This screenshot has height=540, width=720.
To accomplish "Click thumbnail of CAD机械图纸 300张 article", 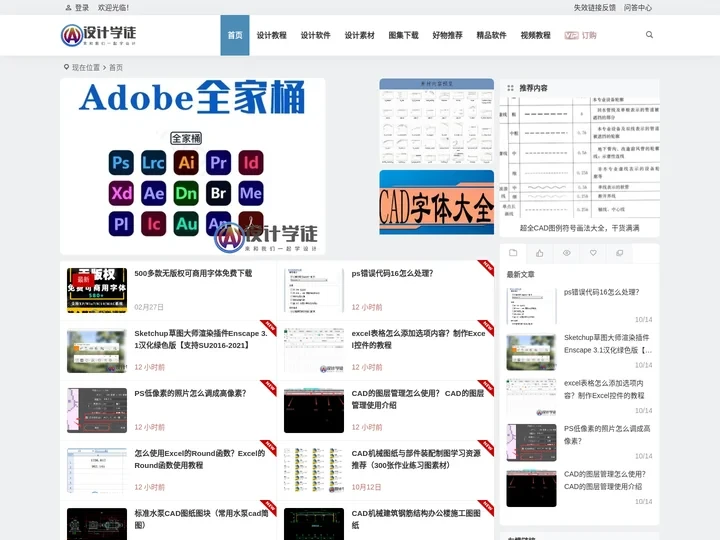I will click(x=314, y=470).
